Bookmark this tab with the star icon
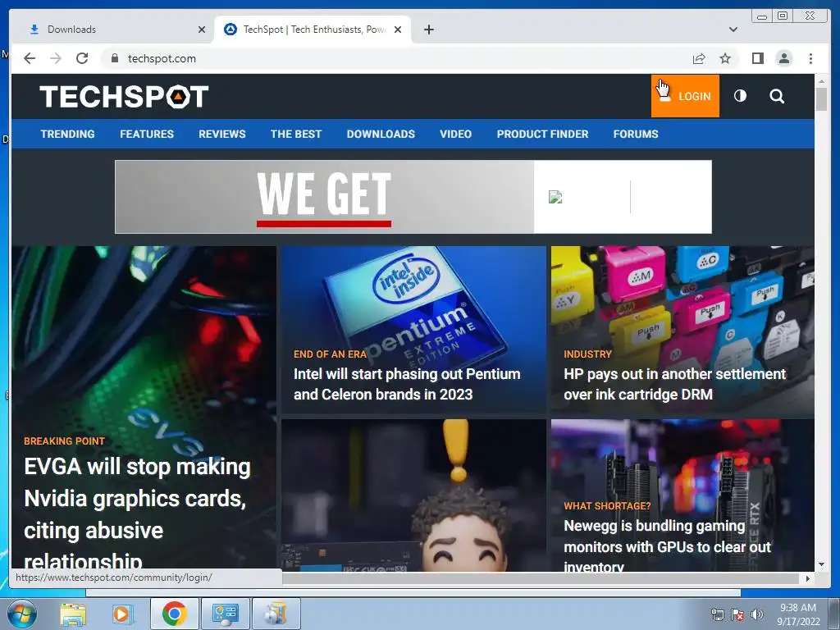The height and width of the screenshot is (630, 840). pos(725,58)
